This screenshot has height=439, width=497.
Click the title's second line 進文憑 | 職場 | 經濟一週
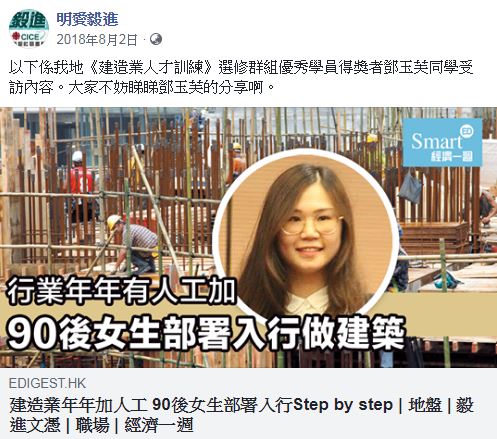point(101,425)
